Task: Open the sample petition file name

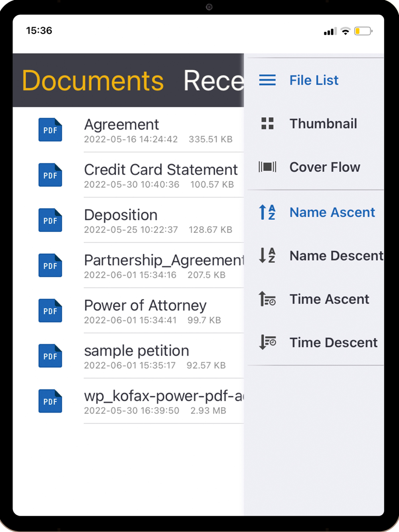Action: (136, 351)
